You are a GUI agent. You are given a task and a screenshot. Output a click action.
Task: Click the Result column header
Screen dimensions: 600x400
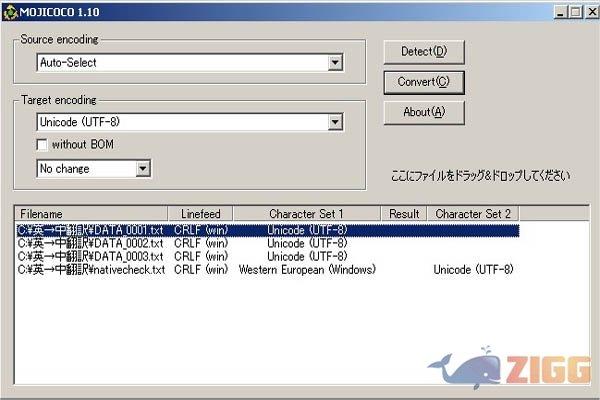pos(404,214)
